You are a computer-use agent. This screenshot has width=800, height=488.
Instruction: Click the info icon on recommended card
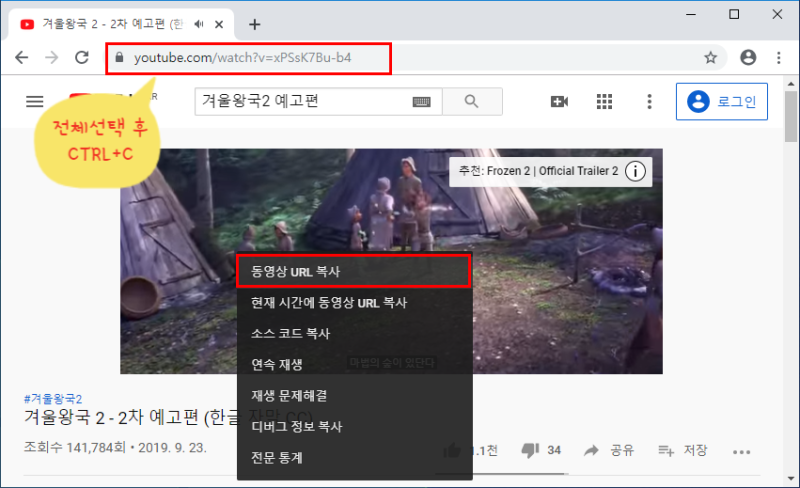click(x=635, y=171)
